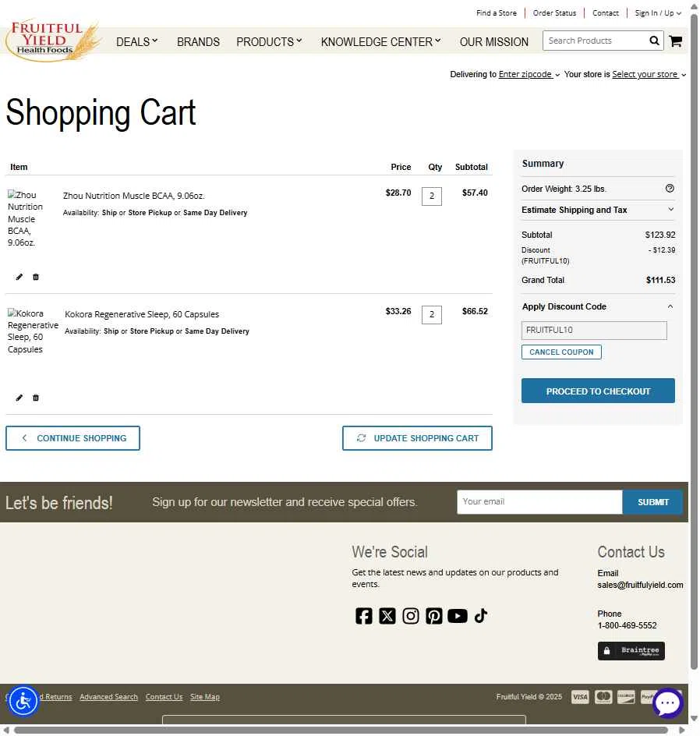Submit the newsletter email
The image size is (700, 736).
(652, 502)
